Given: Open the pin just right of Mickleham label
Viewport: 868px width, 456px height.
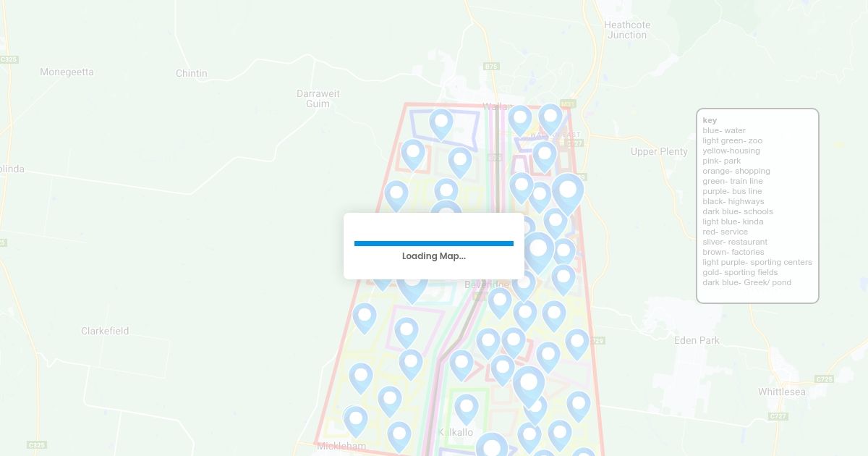Looking at the screenshot, I should [399, 436].
